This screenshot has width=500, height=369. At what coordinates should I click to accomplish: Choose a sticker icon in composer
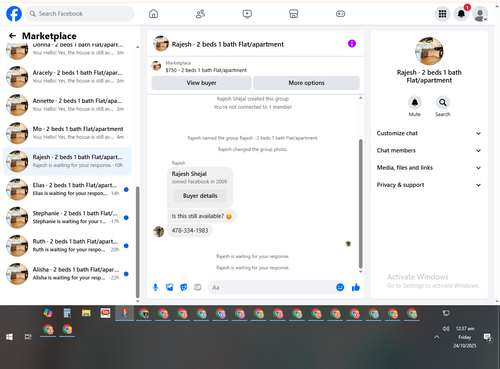point(184,287)
